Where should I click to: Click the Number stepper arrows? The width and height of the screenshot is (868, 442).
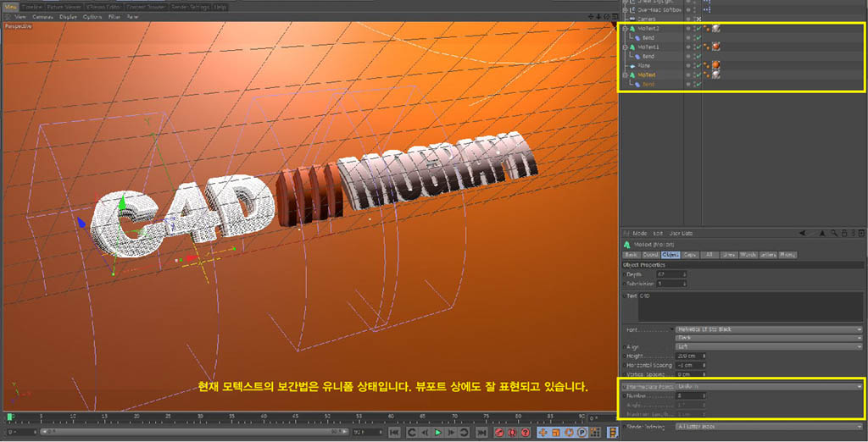(704, 395)
